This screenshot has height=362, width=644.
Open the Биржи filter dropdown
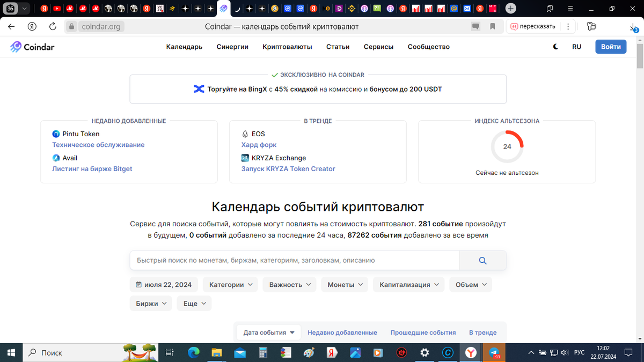151,304
